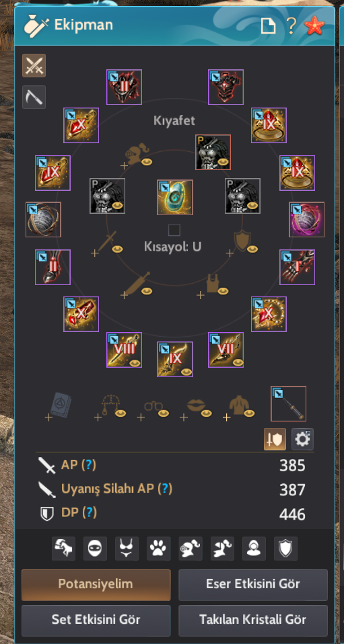Select the central glowing teal artifact slot

[x=175, y=197]
